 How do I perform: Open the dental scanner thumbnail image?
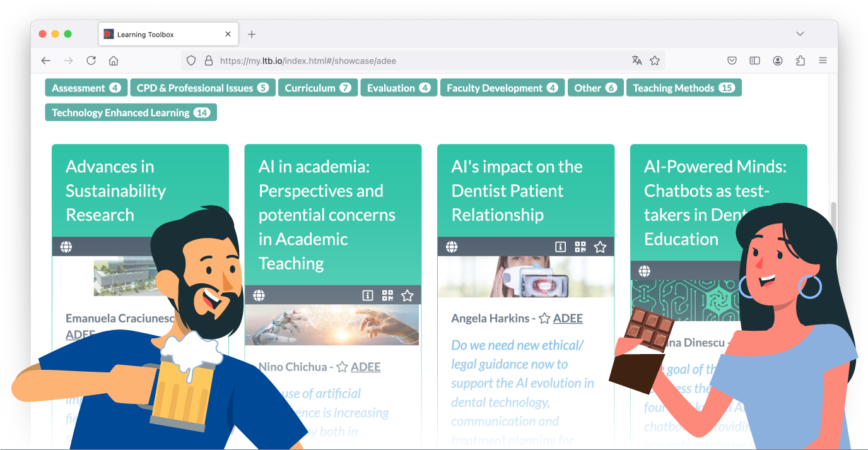point(526,276)
